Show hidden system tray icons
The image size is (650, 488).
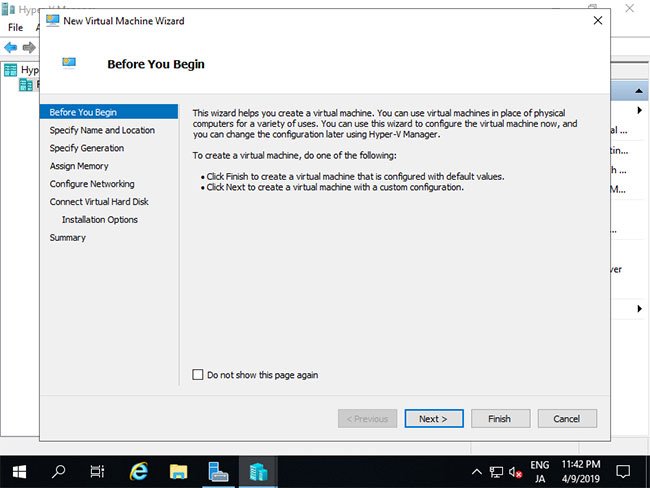coord(477,472)
